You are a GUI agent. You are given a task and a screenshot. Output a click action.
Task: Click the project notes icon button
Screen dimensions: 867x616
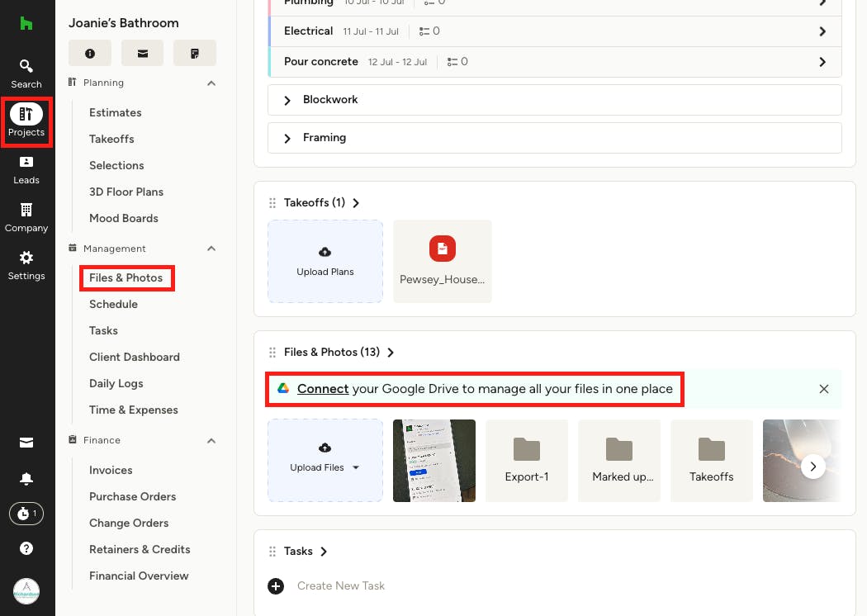tap(195, 53)
